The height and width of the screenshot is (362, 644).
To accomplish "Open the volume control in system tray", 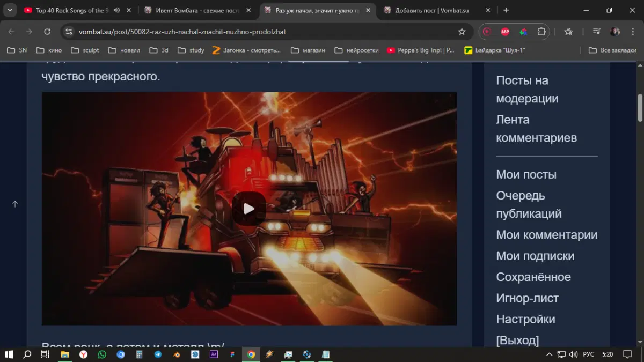I will [x=573, y=354].
